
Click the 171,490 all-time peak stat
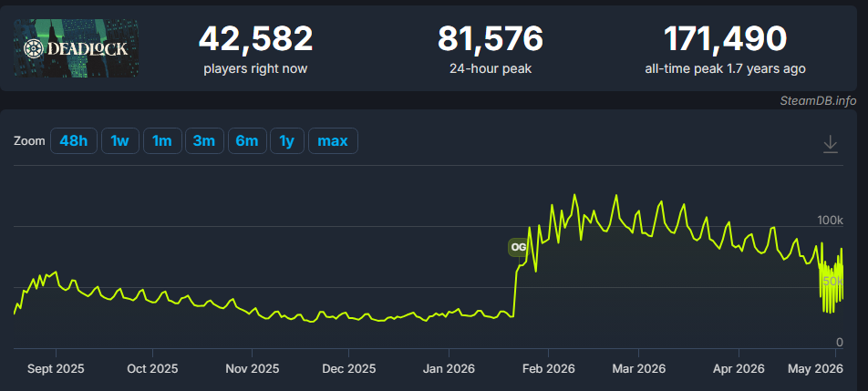(725, 48)
